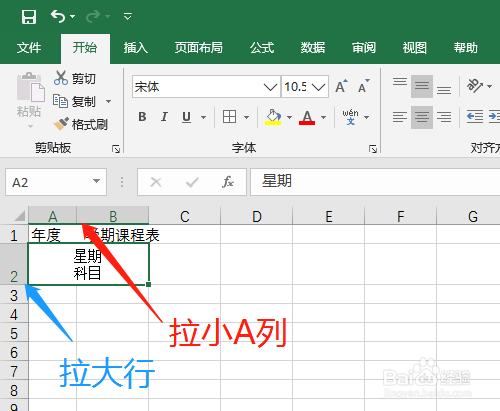This screenshot has height=411, width=500.
Task: Expand the 粘贴 paste options arrow
Action: point(30,126)
